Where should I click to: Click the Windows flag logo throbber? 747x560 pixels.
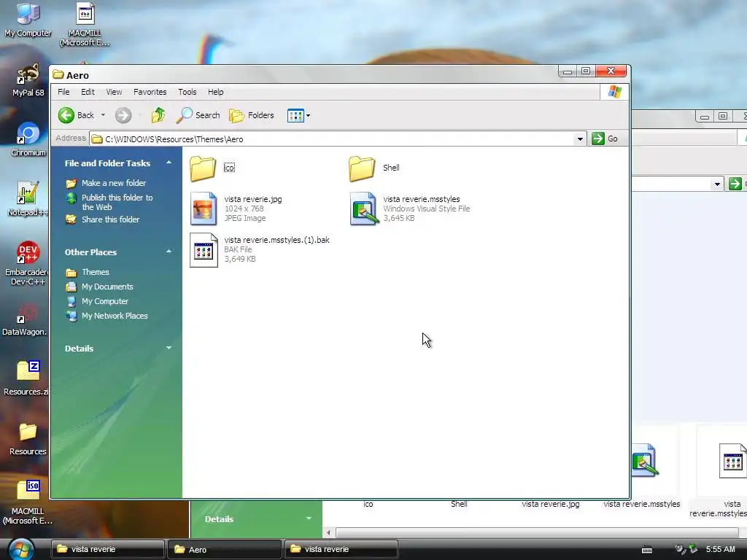click(614, 92)
